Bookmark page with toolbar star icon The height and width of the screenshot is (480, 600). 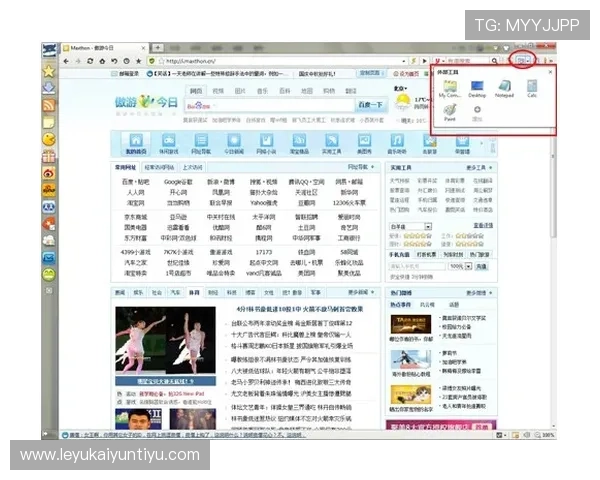coord(139,61)
